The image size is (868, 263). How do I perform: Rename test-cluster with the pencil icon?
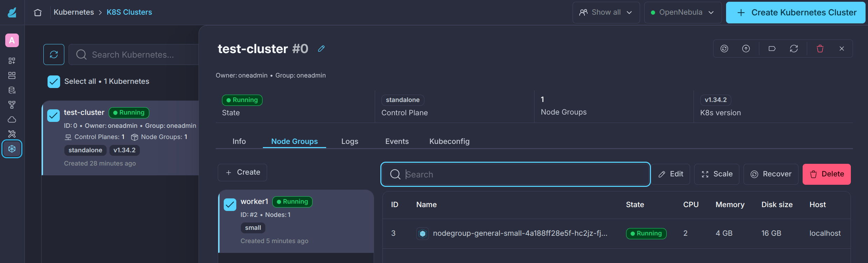click(321, 49)
